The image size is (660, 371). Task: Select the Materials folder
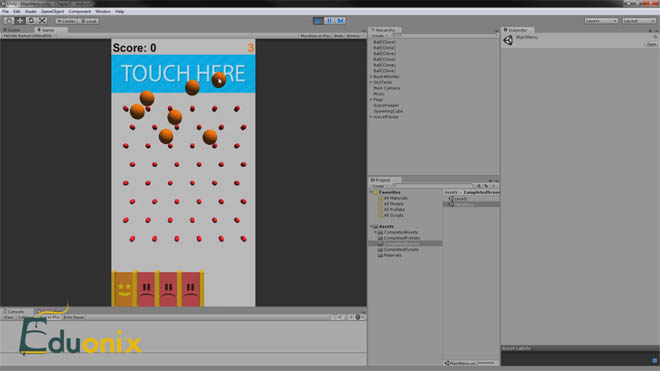[x=392, y=255]
